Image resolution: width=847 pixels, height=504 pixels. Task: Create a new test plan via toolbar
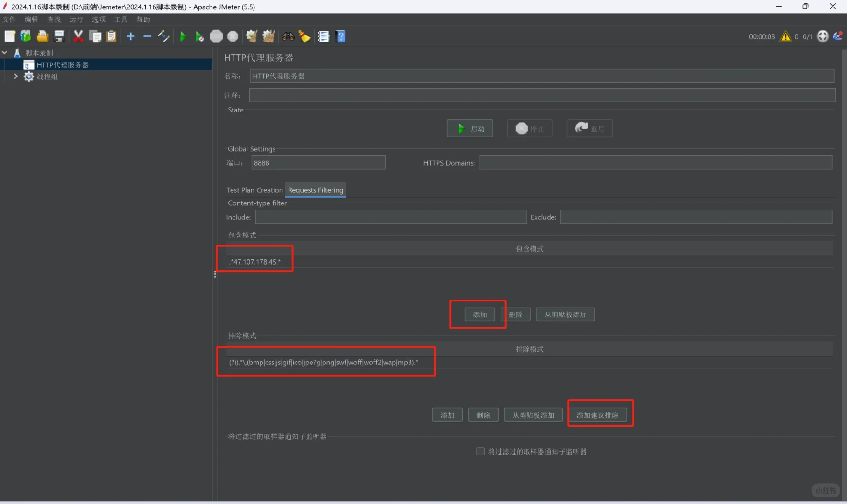click(x=10, y=36)
